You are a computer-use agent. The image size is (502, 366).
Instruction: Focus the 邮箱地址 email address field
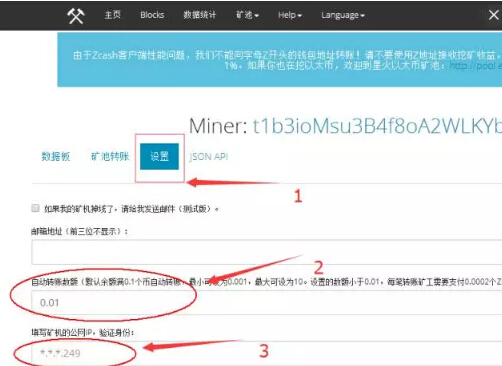267,252
